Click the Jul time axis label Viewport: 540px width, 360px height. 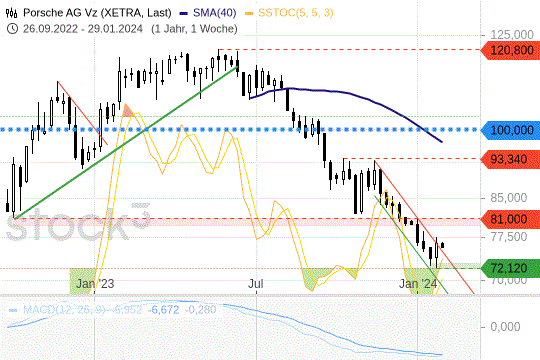pyautogui.click(x=256, y=284)
